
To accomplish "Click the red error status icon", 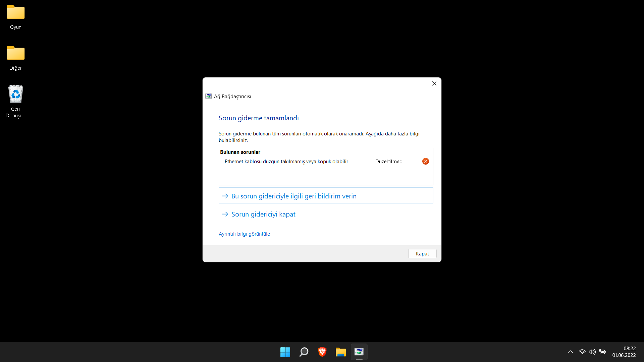I will [x=425, y=162].
